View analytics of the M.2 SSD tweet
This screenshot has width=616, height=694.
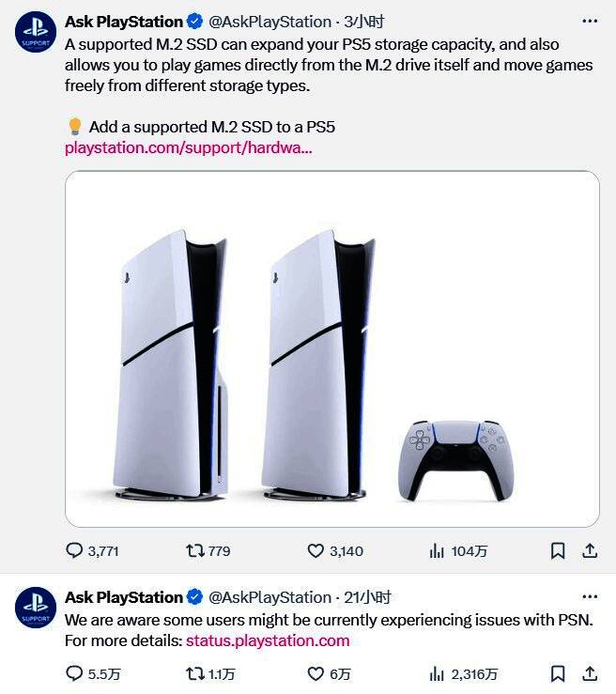(458, 550)
